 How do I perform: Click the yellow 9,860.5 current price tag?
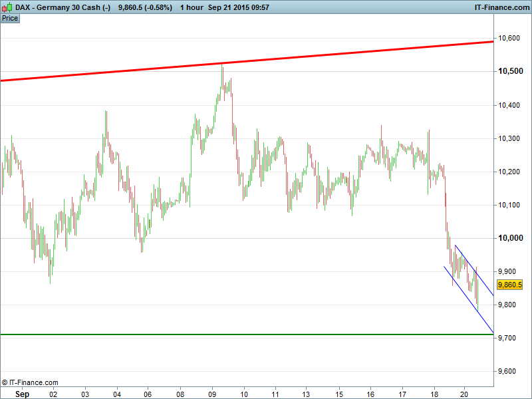[509, 285]
